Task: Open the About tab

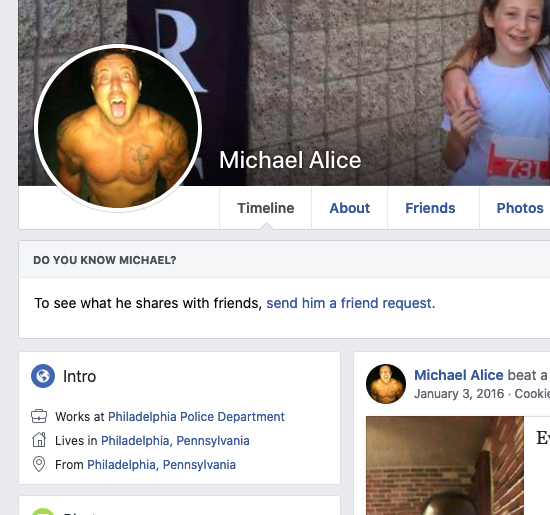Action: 349,208
